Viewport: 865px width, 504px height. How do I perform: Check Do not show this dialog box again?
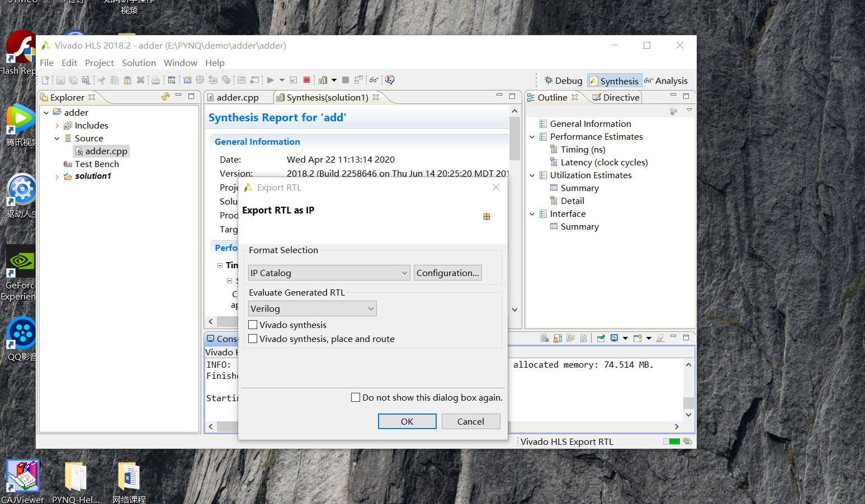click(356, 397)
